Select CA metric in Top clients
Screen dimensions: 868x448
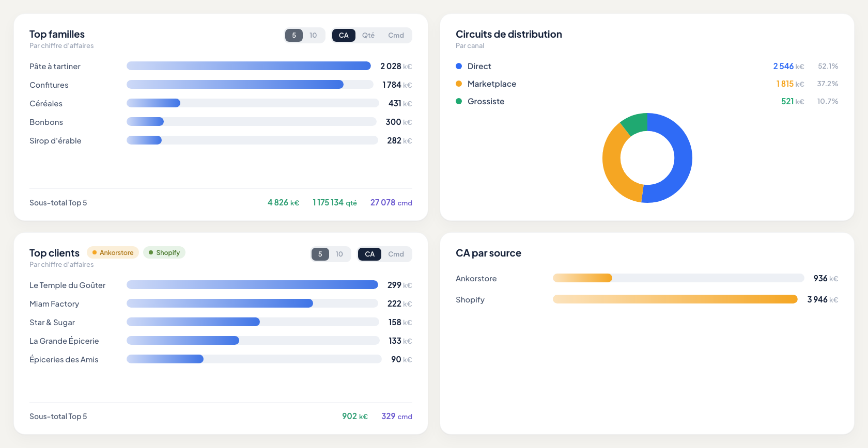pos(370,254)
